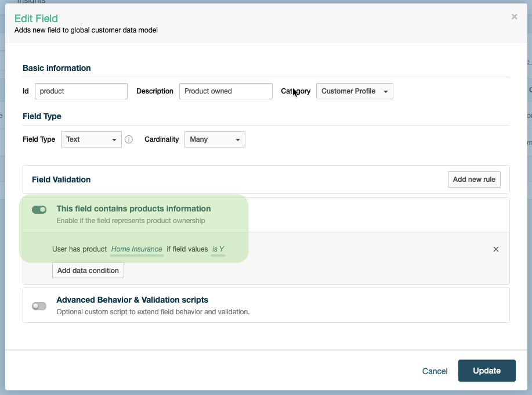This screenshot has height=395, width=532.
Task: Click Cancel to discard changes
Action: [x=435, y=371]
